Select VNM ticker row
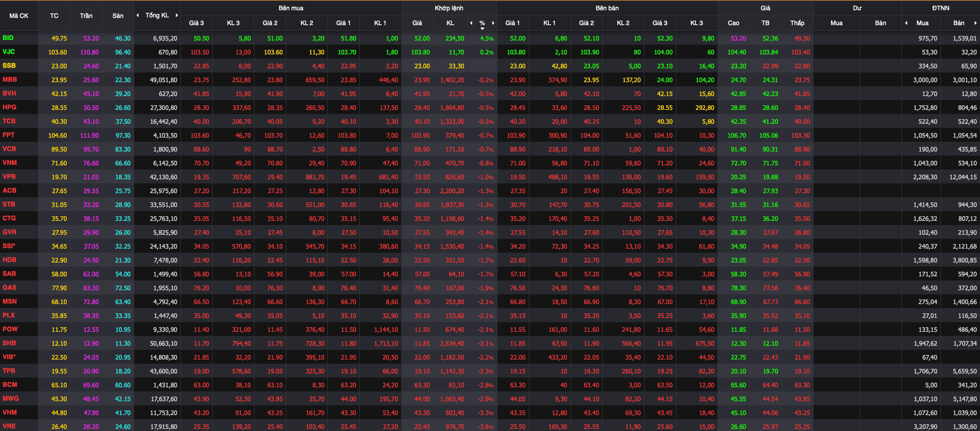Viewport: 980px width, 431px height. [10, 163]
